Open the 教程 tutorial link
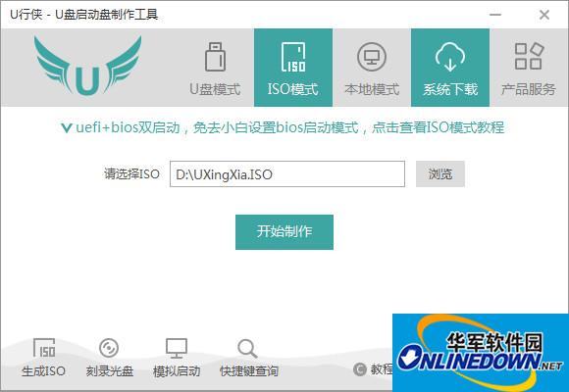Viewport: 569px width, 392px height. click(x=373, y=369)
